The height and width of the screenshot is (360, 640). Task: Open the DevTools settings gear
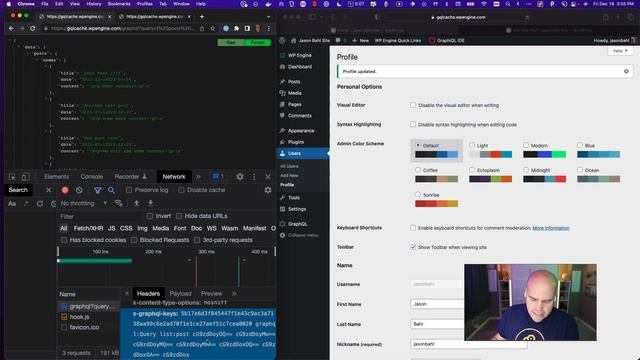point(240,177)
